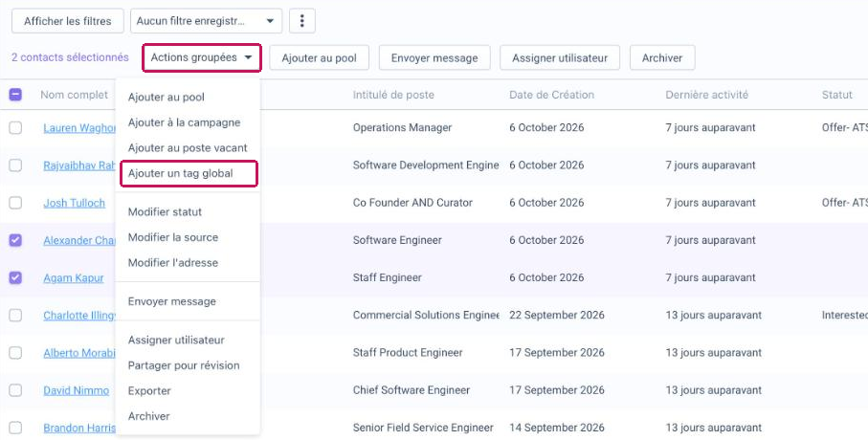Hit the Archiver button in toolbar
This screenshot has height=440, width=868.
point(662,57)
